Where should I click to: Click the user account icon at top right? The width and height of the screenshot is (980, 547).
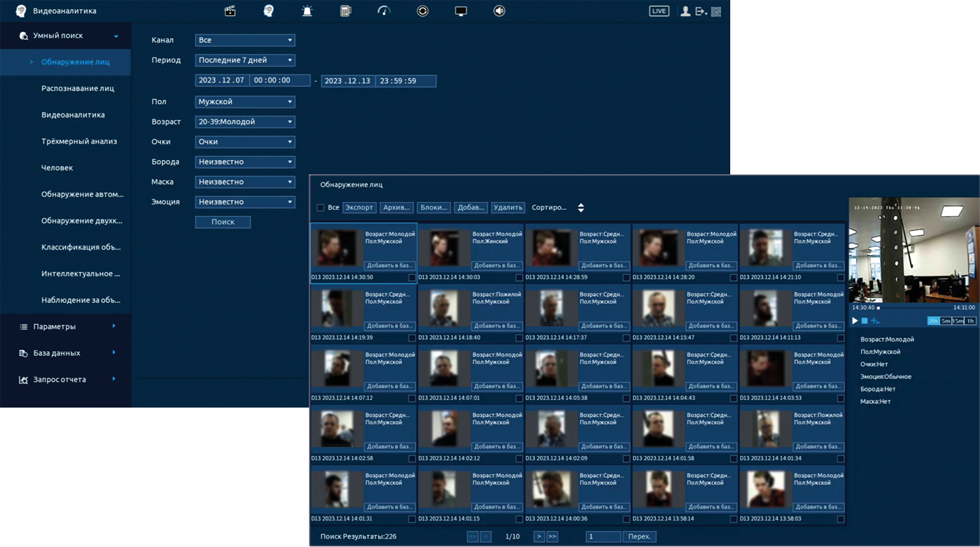[x=685, y=11]
